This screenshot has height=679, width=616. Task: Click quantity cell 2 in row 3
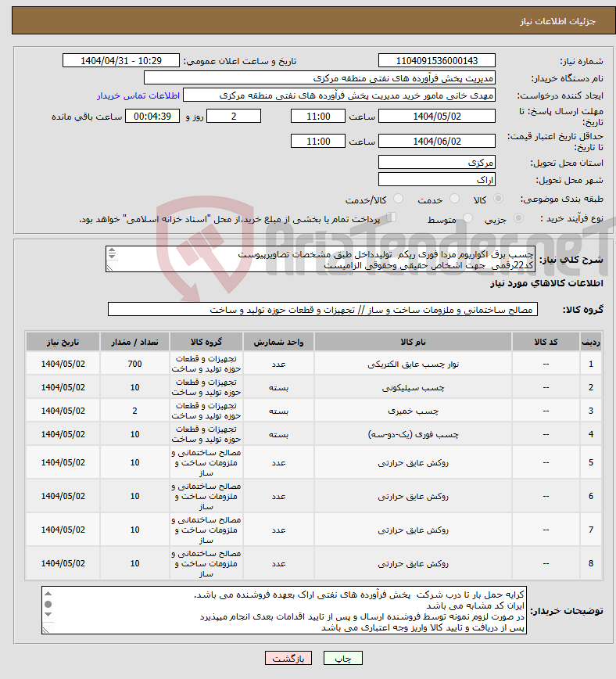coord(134,411)
